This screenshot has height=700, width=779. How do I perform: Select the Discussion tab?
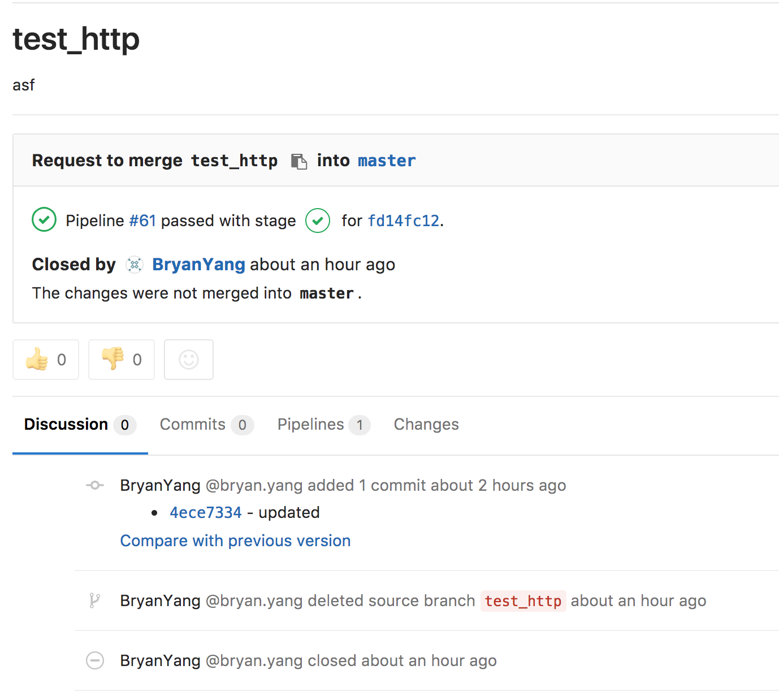(x=80, y=425)
